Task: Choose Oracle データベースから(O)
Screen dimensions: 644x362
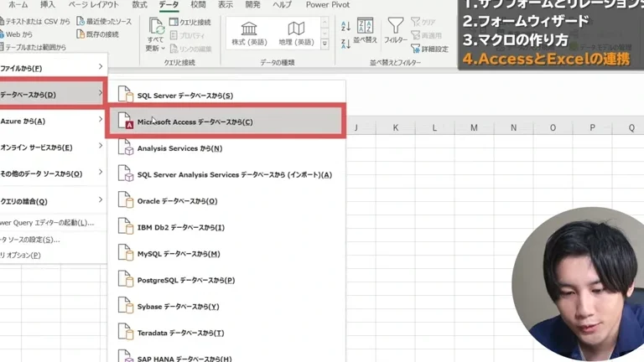Action: (x=226, y=201)
